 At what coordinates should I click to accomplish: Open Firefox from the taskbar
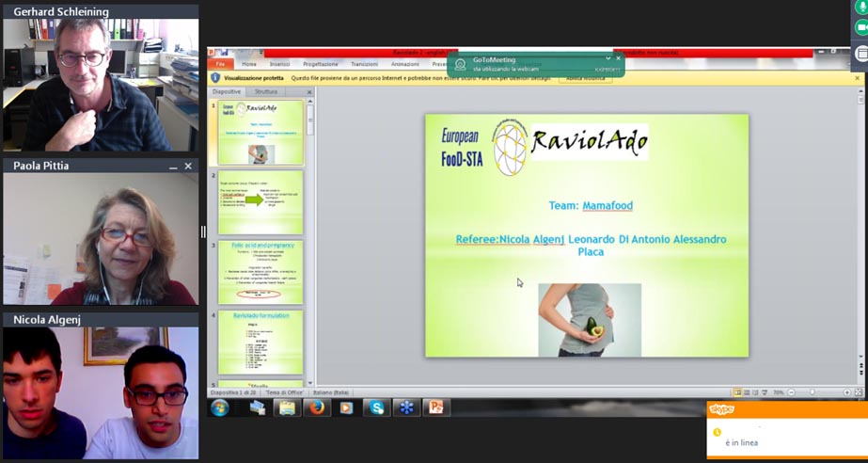[x=317, y=408]
